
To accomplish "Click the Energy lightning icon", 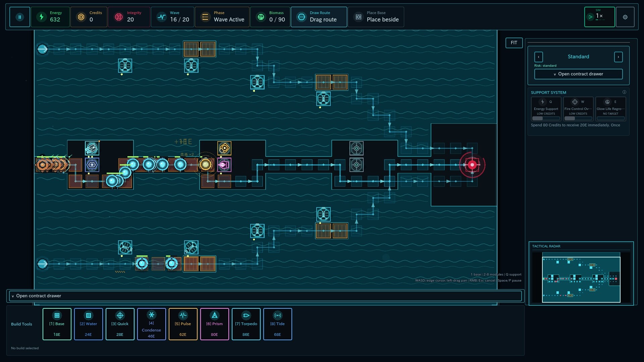I will 42,17.
